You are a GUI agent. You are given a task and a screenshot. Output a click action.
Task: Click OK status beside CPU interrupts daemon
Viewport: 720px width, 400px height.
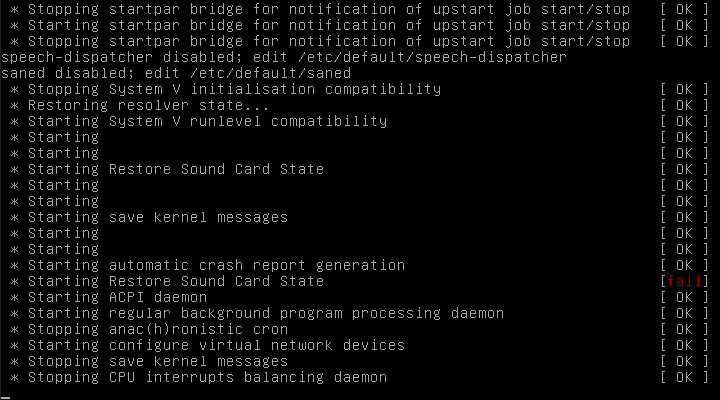[x=684, y=377]
